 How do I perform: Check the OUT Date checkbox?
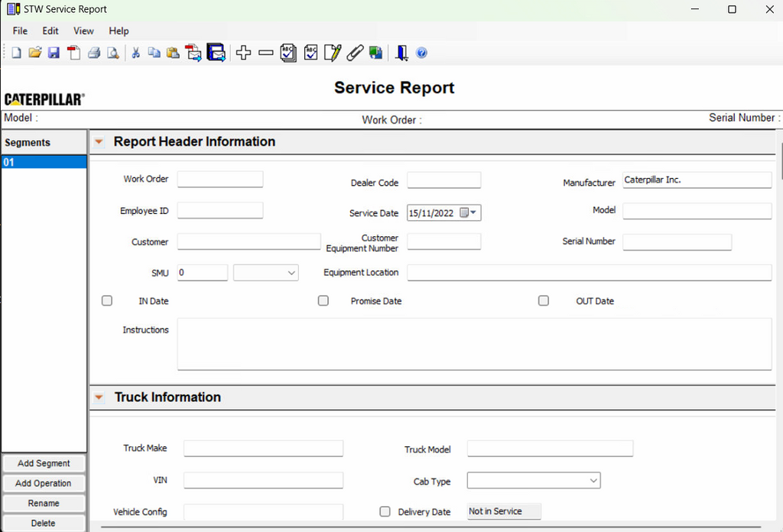pyautogui.click(x=544, y=301)
